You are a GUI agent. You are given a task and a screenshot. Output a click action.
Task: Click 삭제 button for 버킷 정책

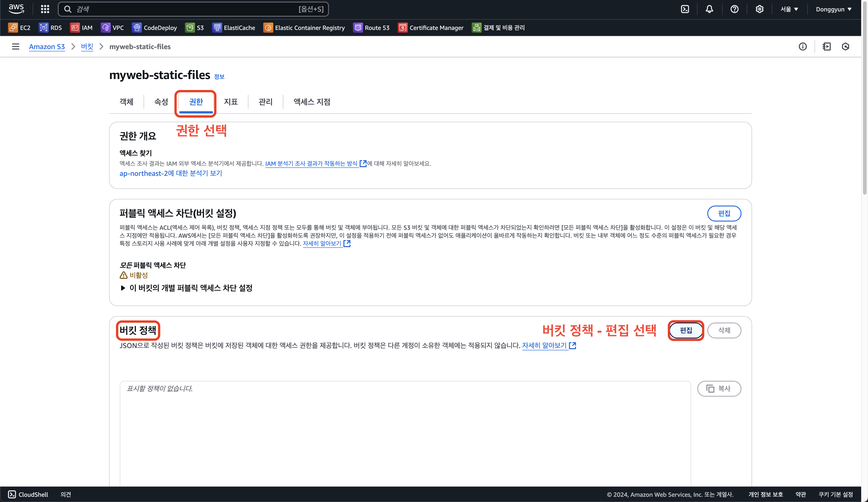point(724,330)
